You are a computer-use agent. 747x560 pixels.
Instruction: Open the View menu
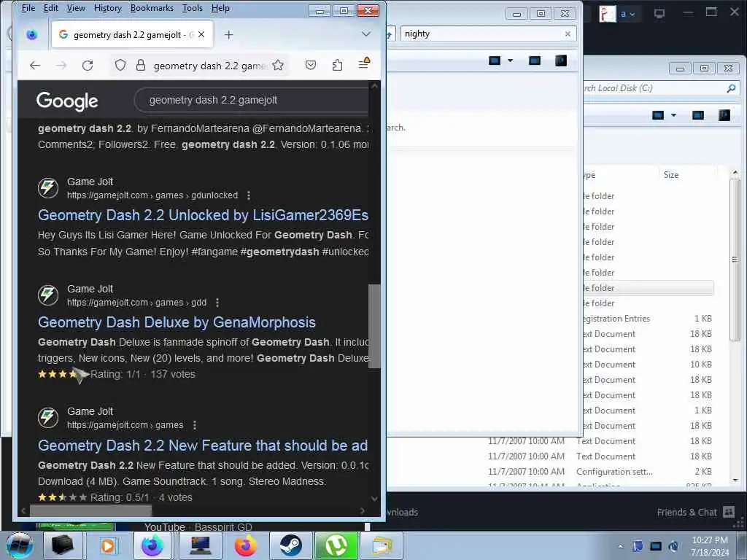click(76, 8)
